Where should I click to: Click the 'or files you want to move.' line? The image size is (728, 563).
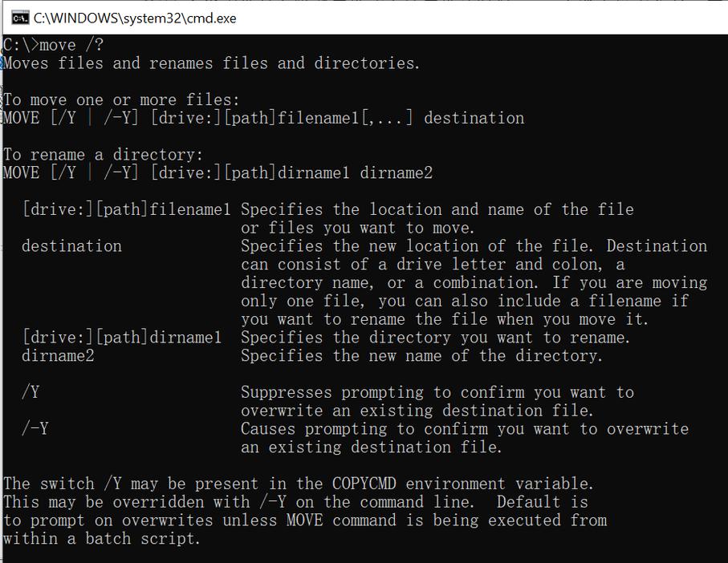click(x=358, y=229)
